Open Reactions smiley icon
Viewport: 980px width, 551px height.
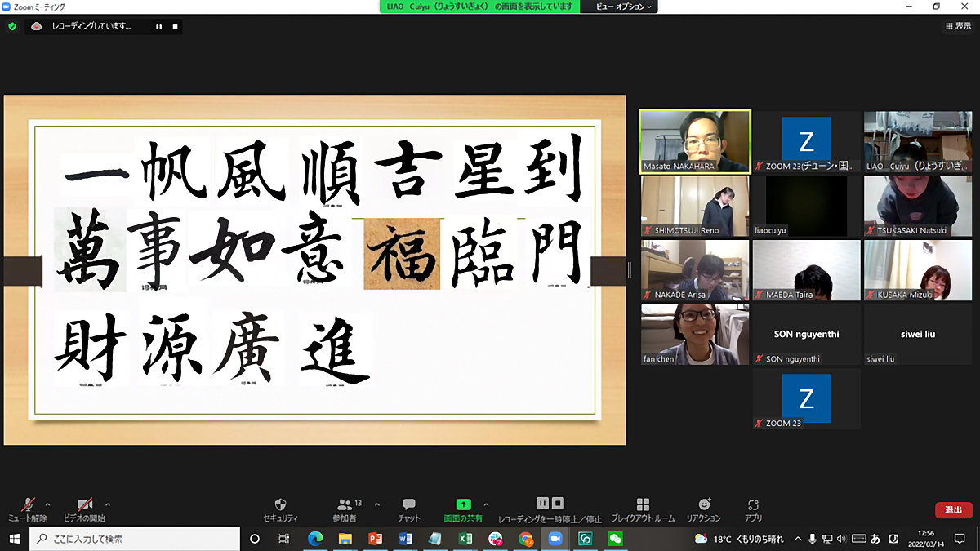pos(704,504)
